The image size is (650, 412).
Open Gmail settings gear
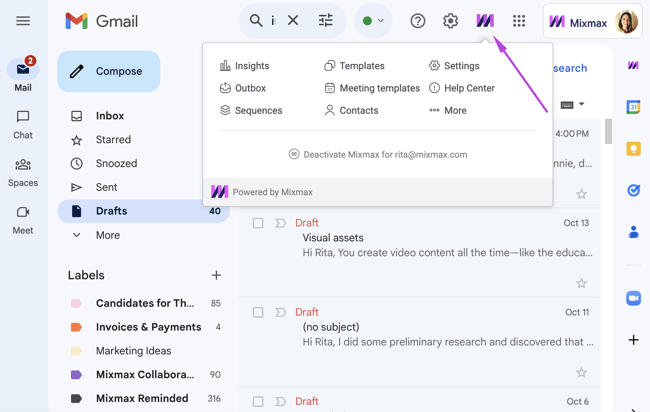[450, 21]
